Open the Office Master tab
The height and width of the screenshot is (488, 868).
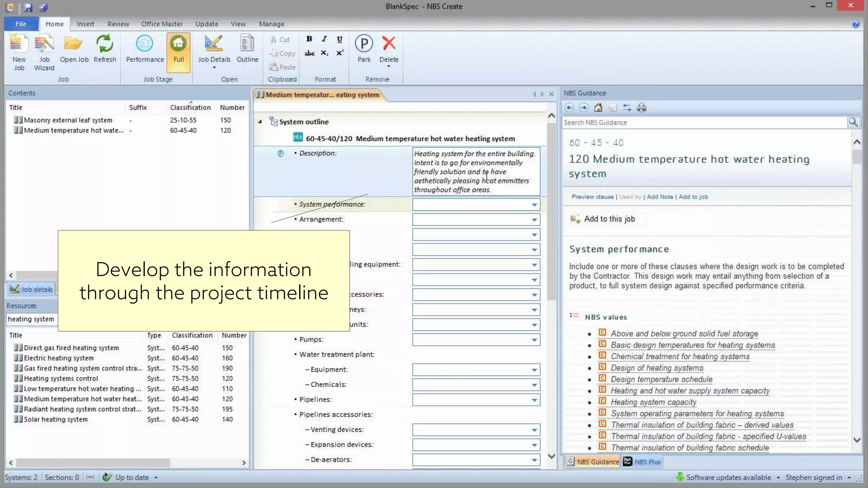click(162, 24)
